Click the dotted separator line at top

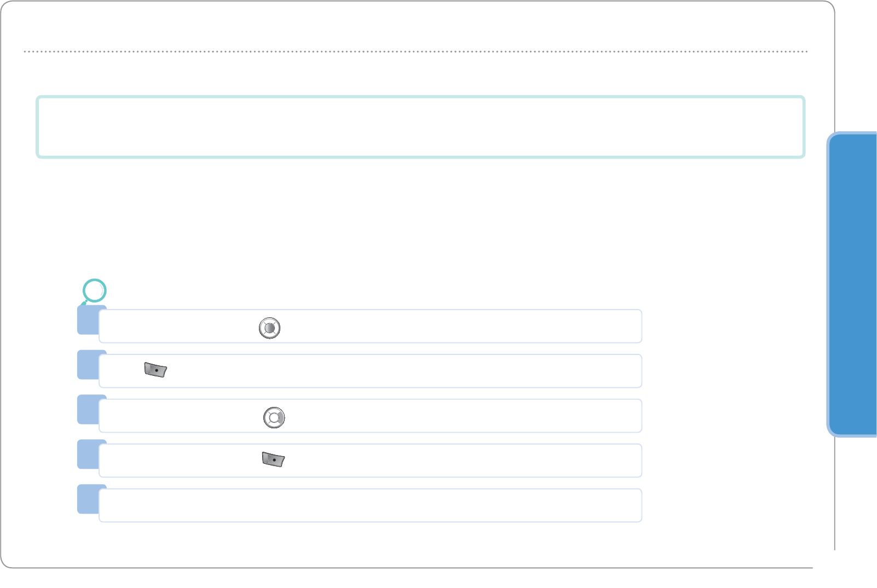(x=416, y=51)
